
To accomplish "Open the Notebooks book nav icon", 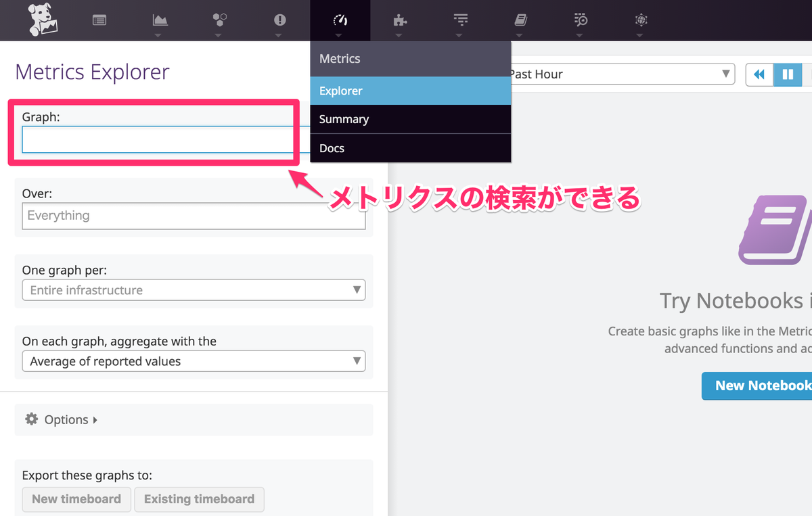I will 520,20.
